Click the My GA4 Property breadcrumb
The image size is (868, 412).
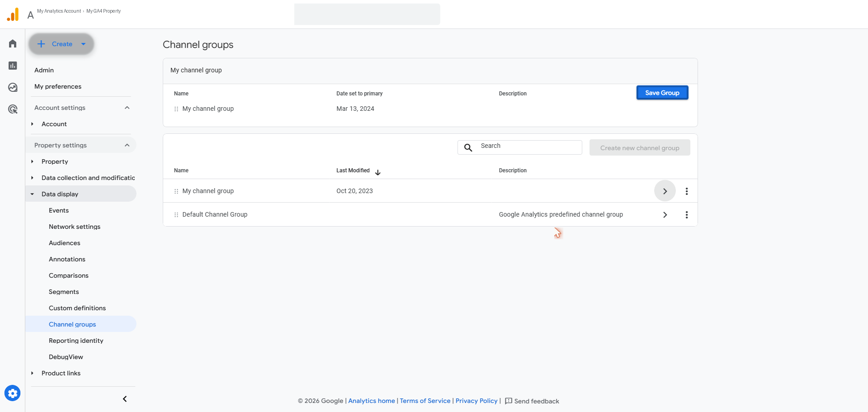coord(104,11)
